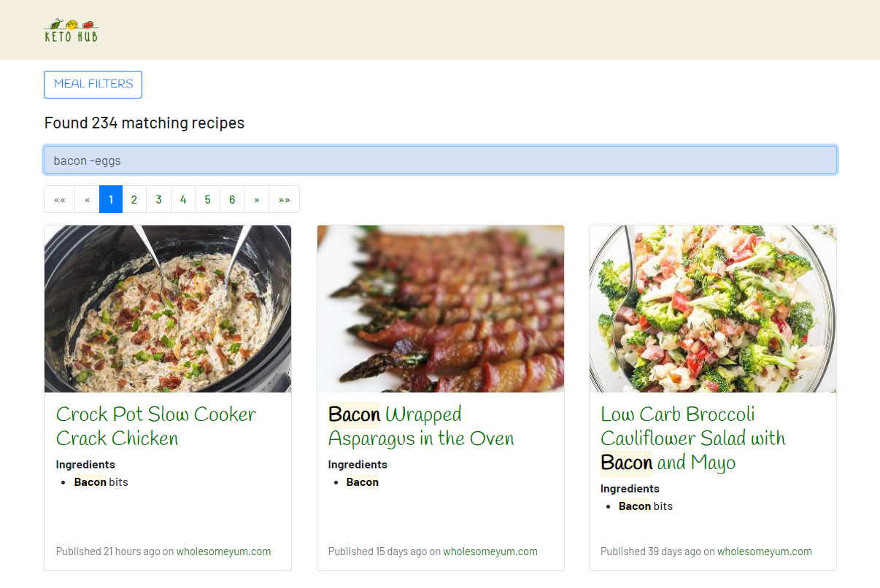Image resolution: width=880 pixels, height=588 pixels.
Task: Select page 4 in pagination
Action: 183,199
